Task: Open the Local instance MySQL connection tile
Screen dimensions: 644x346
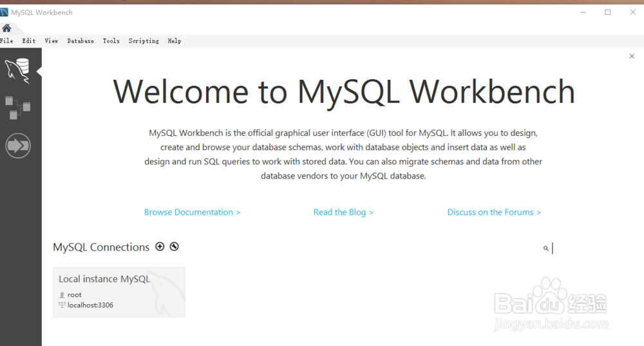Action: pos(118,292)
